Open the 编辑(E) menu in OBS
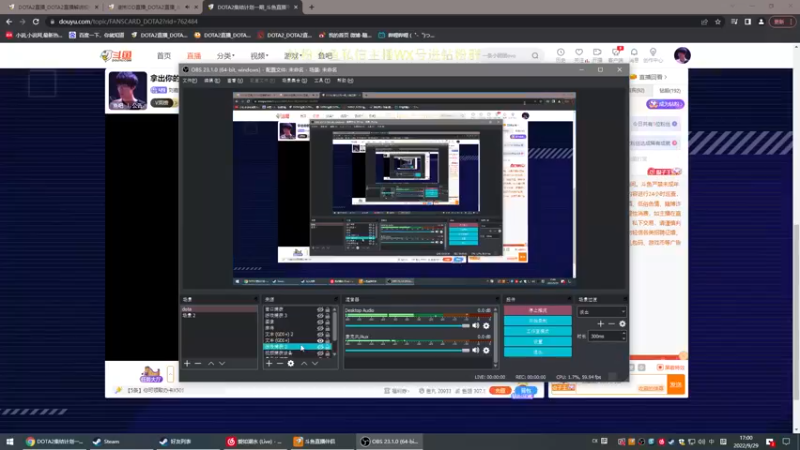The width and height of the screenshot is (800, 450). (212, 81)
